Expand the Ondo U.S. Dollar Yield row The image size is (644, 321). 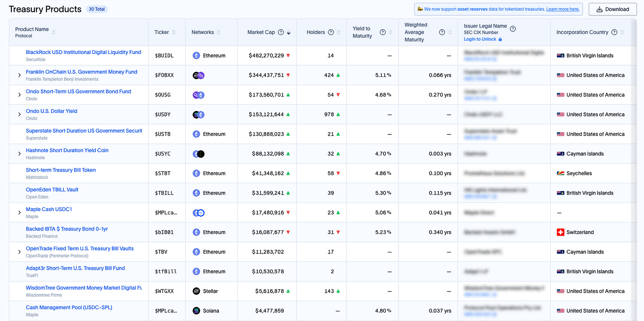[19, 115]
